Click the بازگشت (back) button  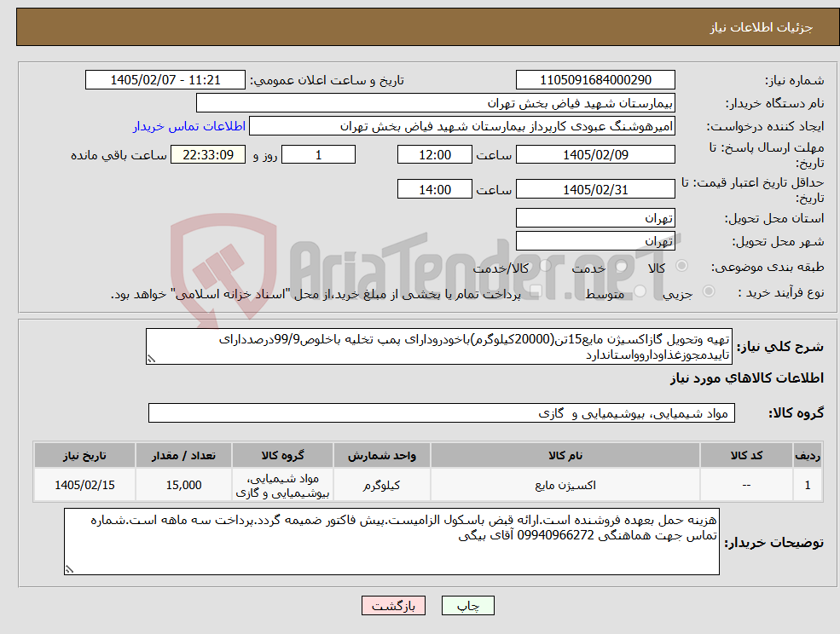coord(393,606)
